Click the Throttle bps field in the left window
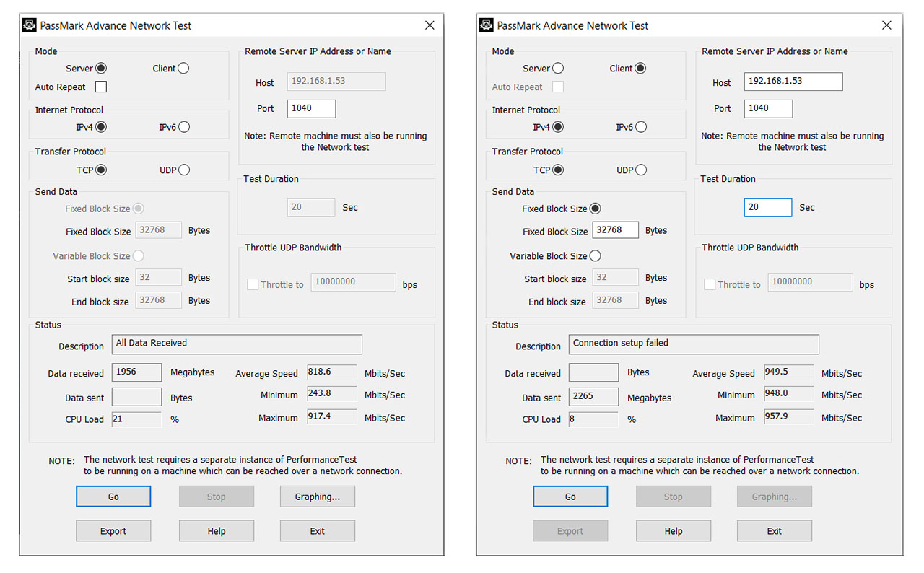924x573 pixels. pos(353,282)
